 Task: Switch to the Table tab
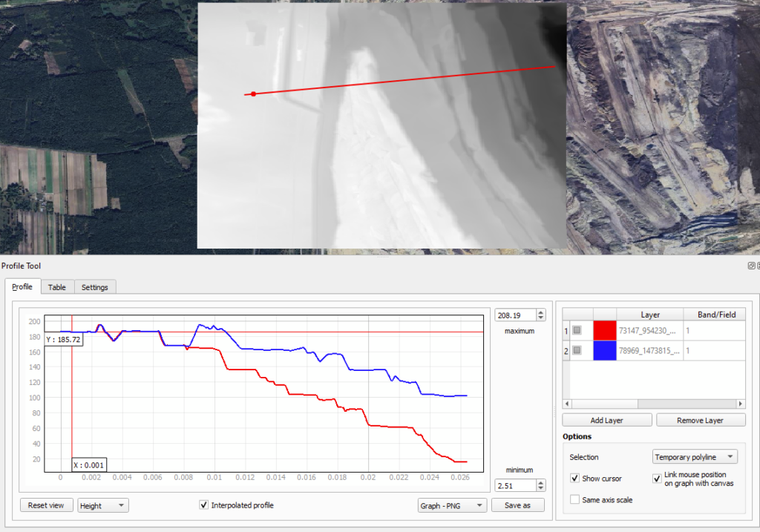(56, 287)
